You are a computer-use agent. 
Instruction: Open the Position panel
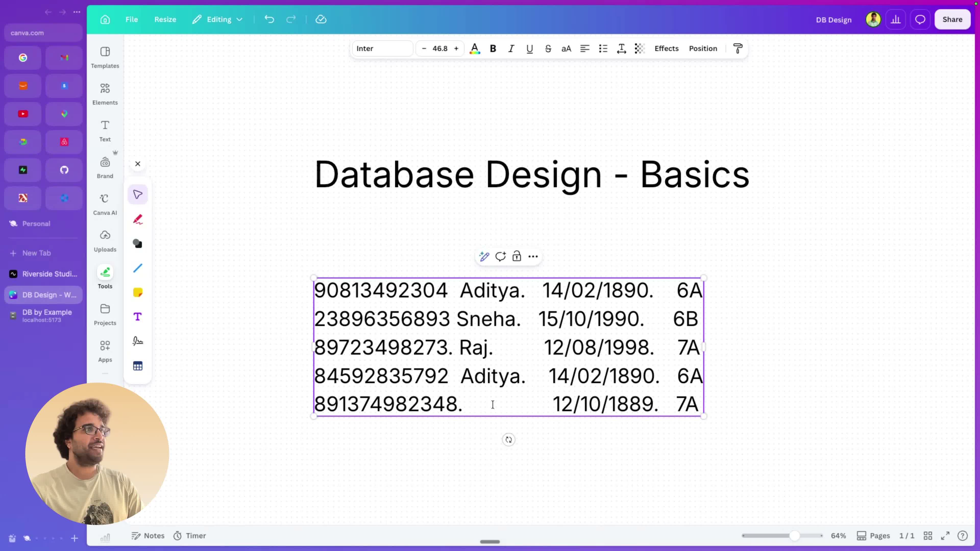pos(703,48)
